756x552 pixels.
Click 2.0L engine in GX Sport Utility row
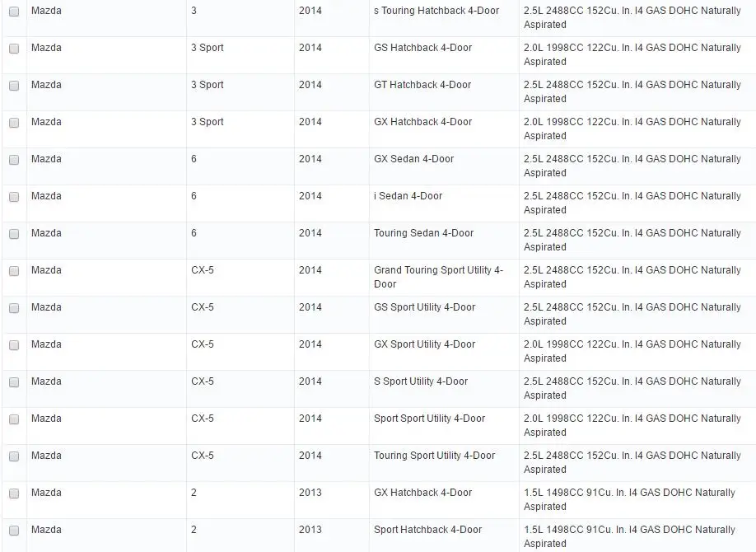pos(632,351)
